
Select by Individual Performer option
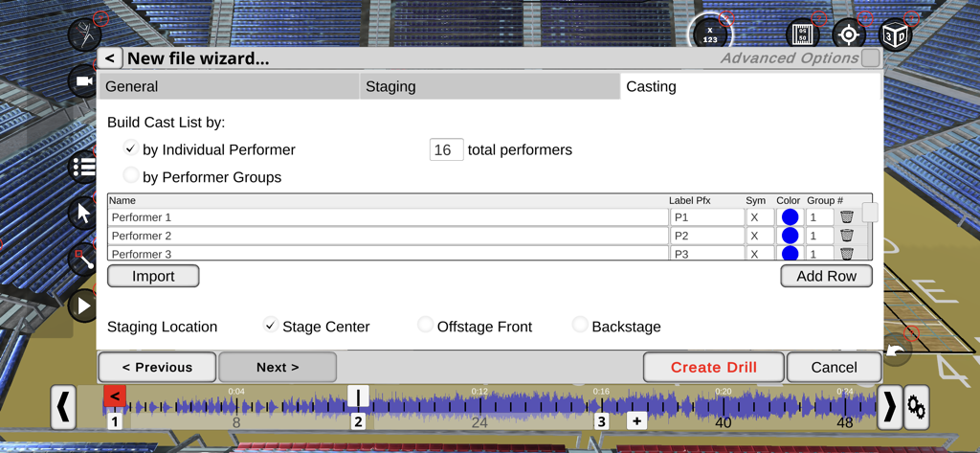[x=131, y=148]
